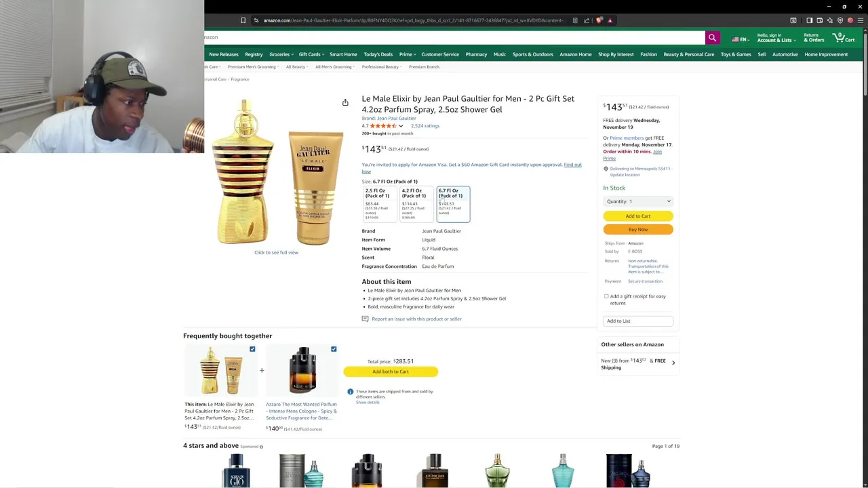Open the browser hamburger menu
The width and height of the screenshot is (868, 488).
(861, 20)
